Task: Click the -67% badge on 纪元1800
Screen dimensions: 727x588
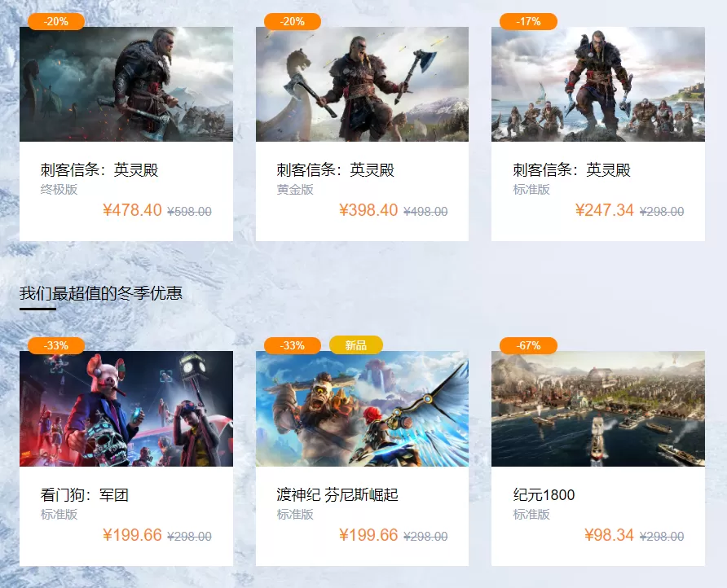Action: coord(528,345)
